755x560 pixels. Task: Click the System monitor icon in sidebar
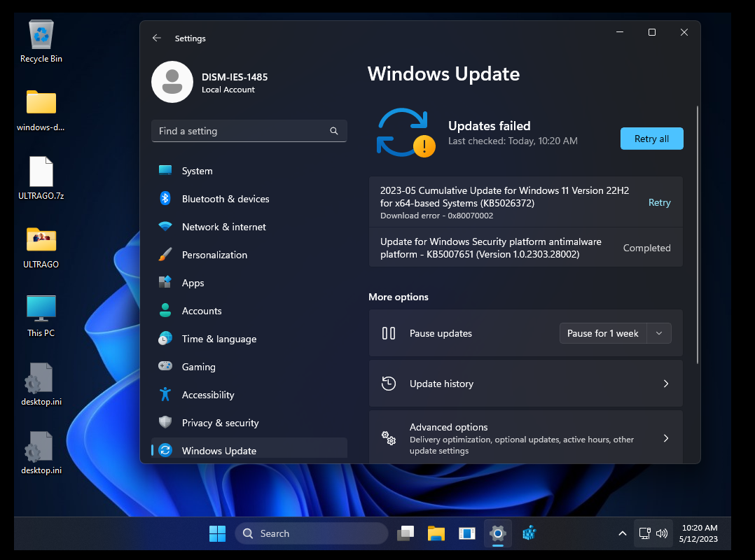point(165,170)
